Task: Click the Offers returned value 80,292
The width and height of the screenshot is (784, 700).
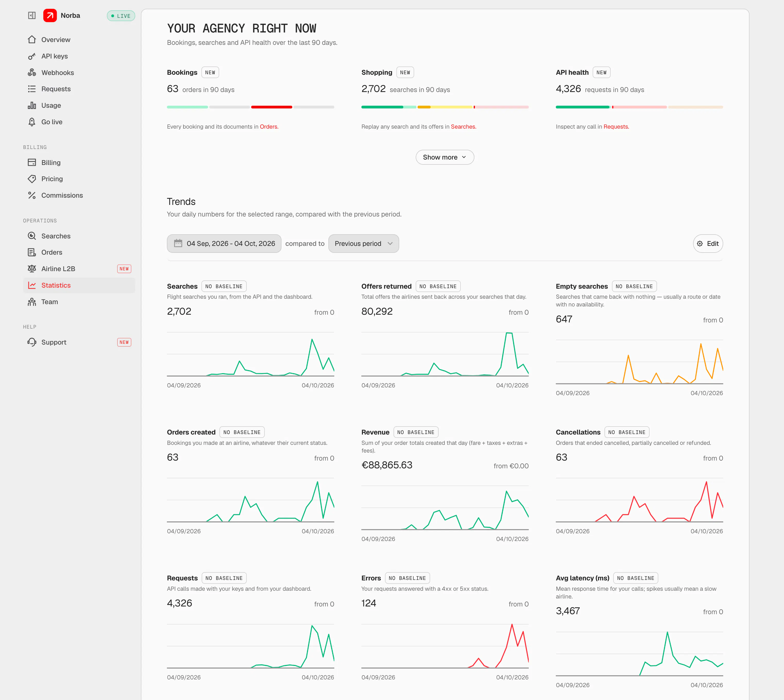Action: coord(377,311)
